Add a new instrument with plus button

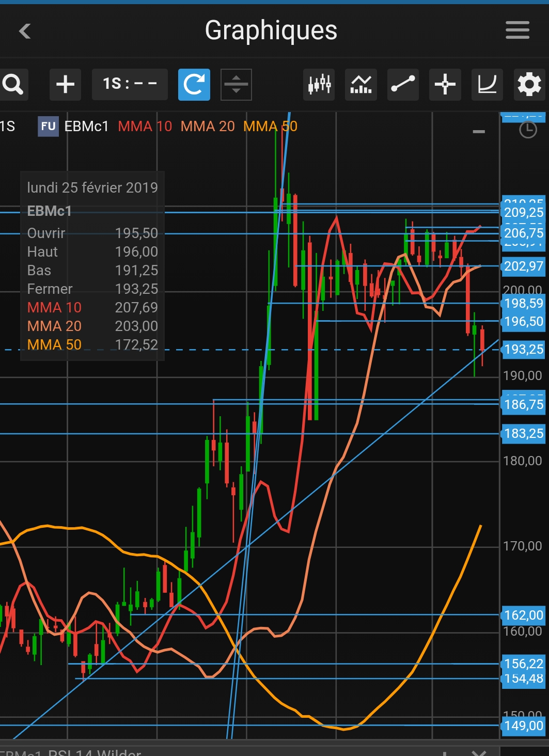(x=65, y=84)
